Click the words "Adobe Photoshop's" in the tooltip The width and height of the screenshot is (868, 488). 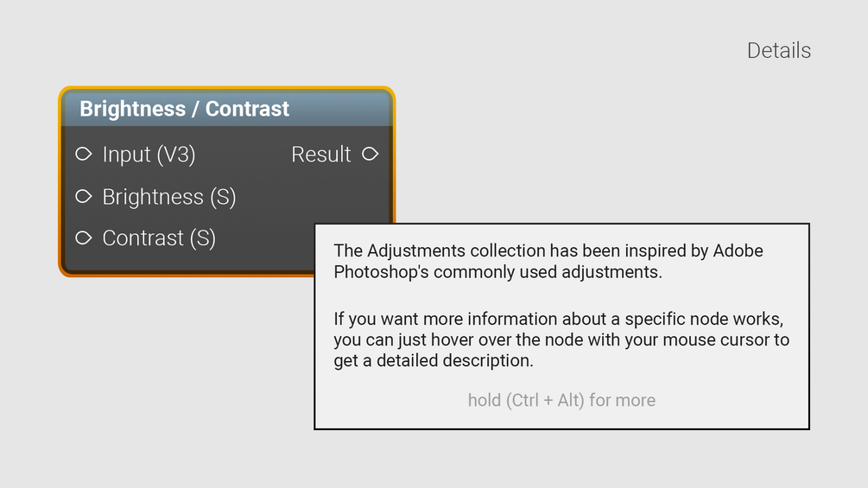coord(389,273)
